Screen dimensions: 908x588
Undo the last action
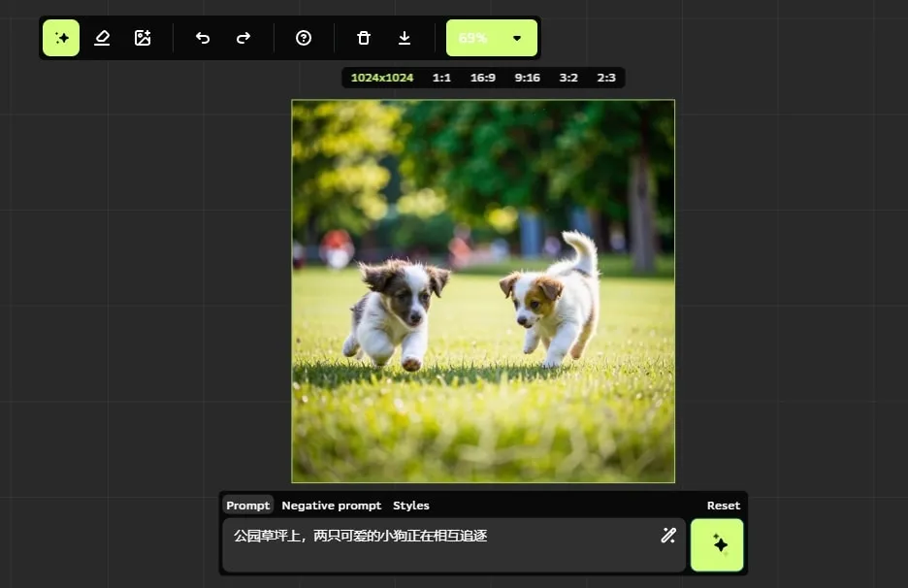click(x=203, y=38)
